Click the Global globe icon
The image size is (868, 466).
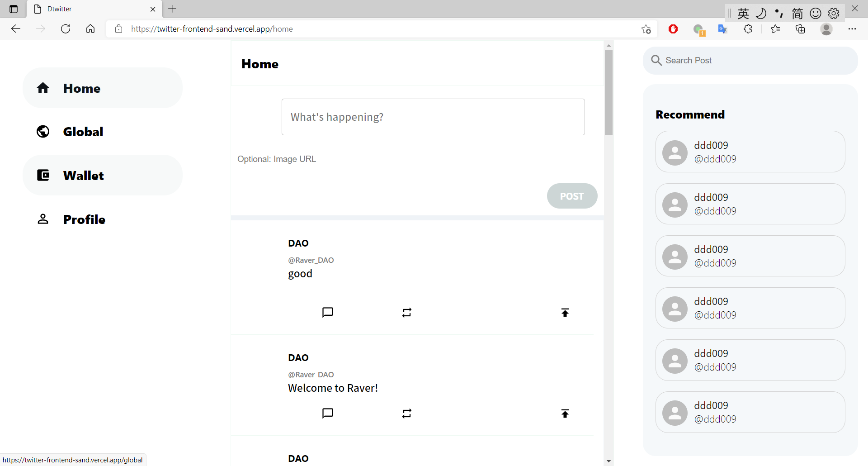pos(43,132)
